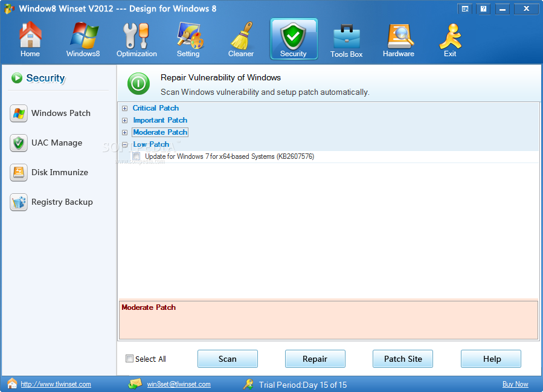Open the Patch Site button
Viewport: 543px width, 392px height.
pos(403,359)
